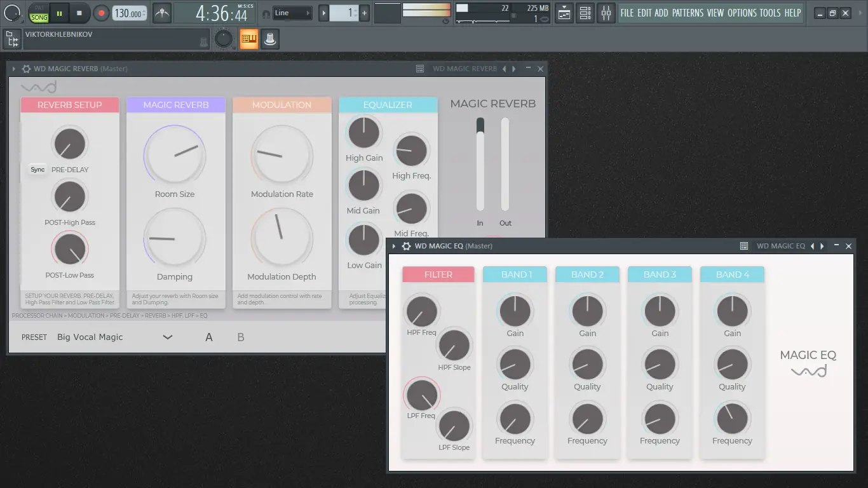This screenshot has width=868, height=488.
Task: Click the pattern number field showing 1
Action: (x=344, y=13)
